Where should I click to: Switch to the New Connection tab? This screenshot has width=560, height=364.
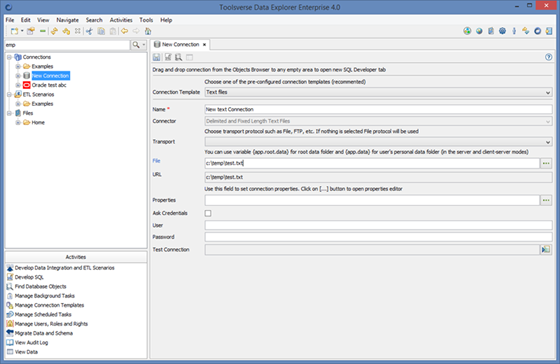[180, 44]
